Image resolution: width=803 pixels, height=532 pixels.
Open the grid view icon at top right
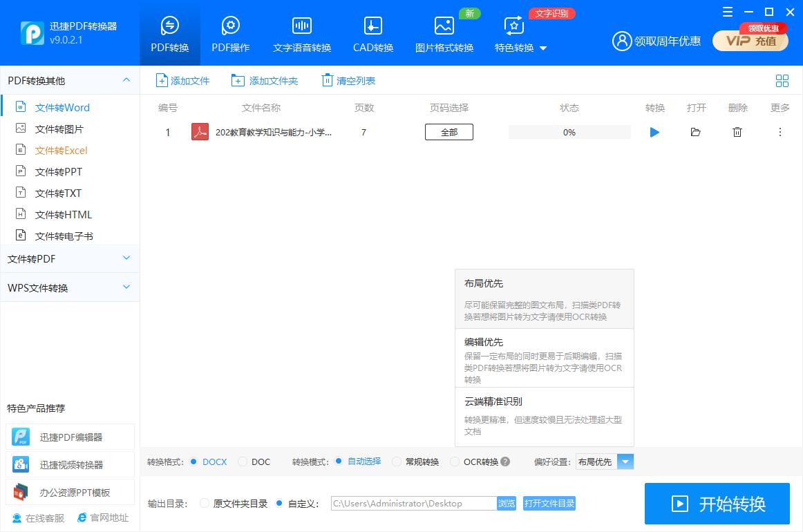coord(782,80)
